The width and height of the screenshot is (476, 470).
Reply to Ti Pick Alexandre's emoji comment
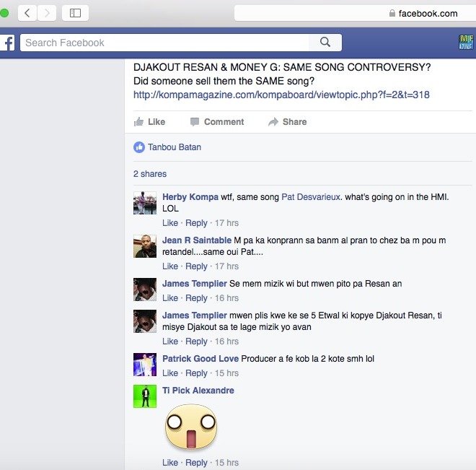[196, 463]
